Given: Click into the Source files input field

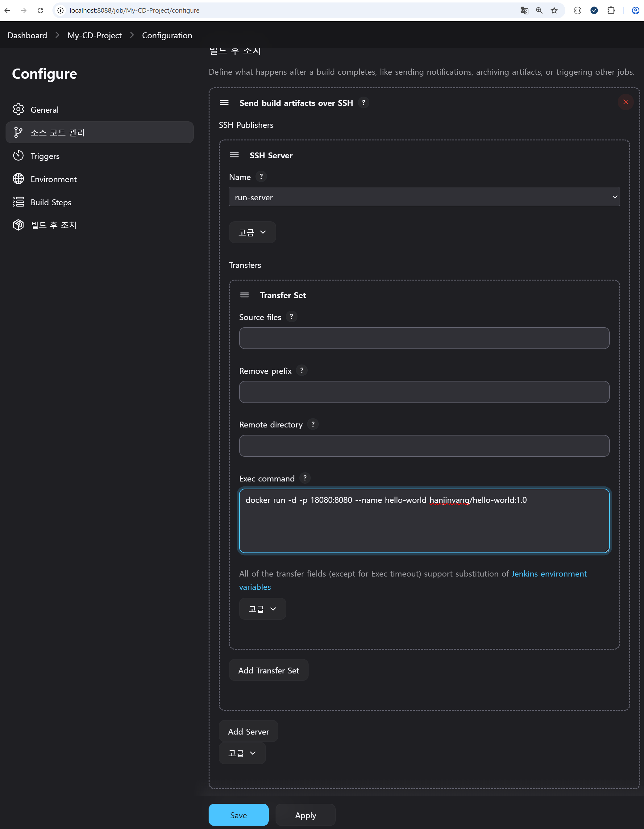Looking at the screenshot, I should (424, 338).
